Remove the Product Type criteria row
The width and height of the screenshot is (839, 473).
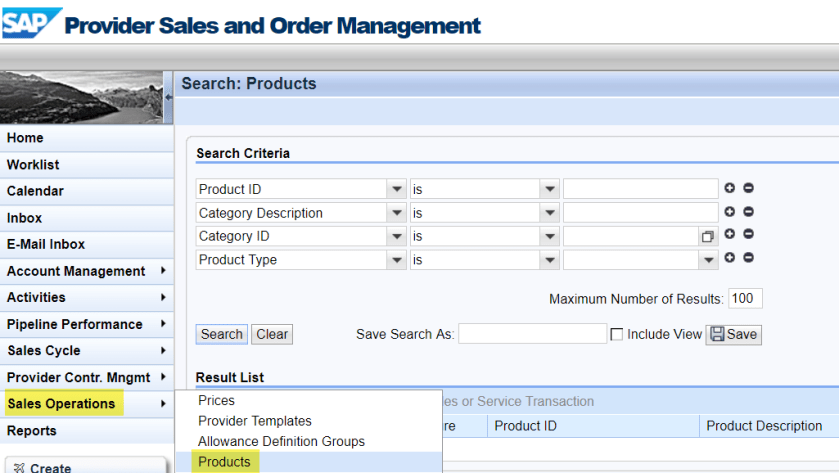click(748, 258)
